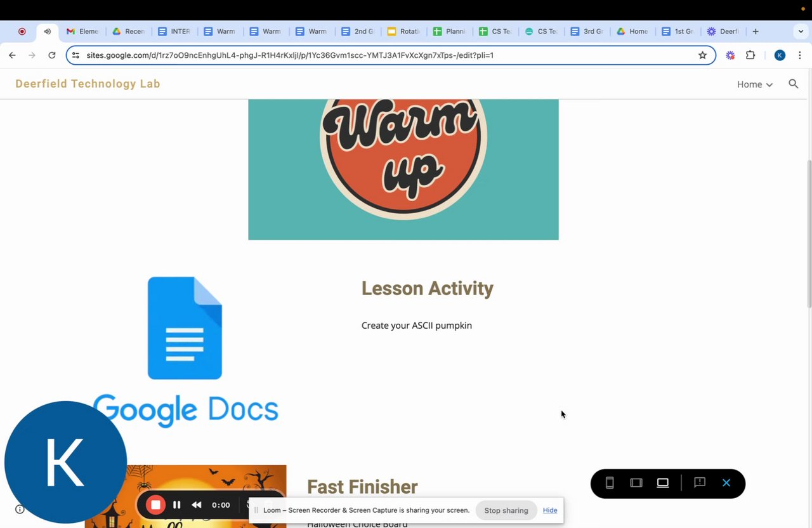Viewport: 812px width, 528px height.
Task: Click the 0:00 Loom recording timer
Action: click(x=221, y=505)
